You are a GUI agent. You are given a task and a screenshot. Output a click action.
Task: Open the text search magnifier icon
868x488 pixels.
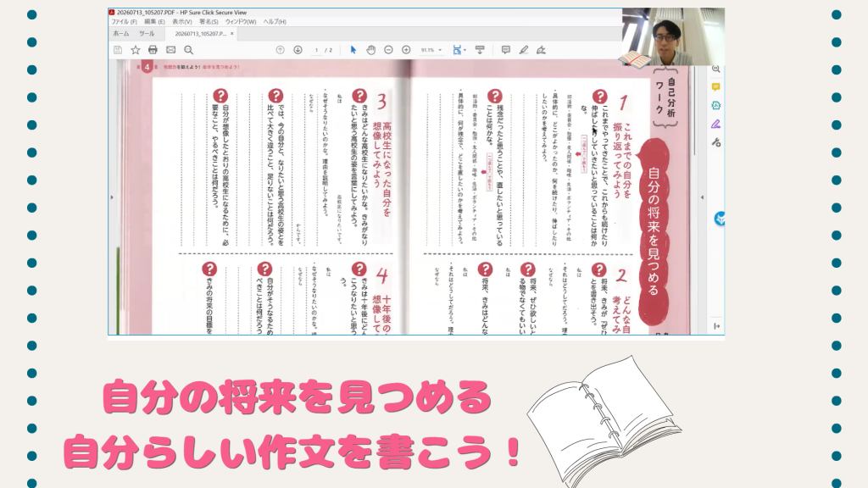click(189, 50)
